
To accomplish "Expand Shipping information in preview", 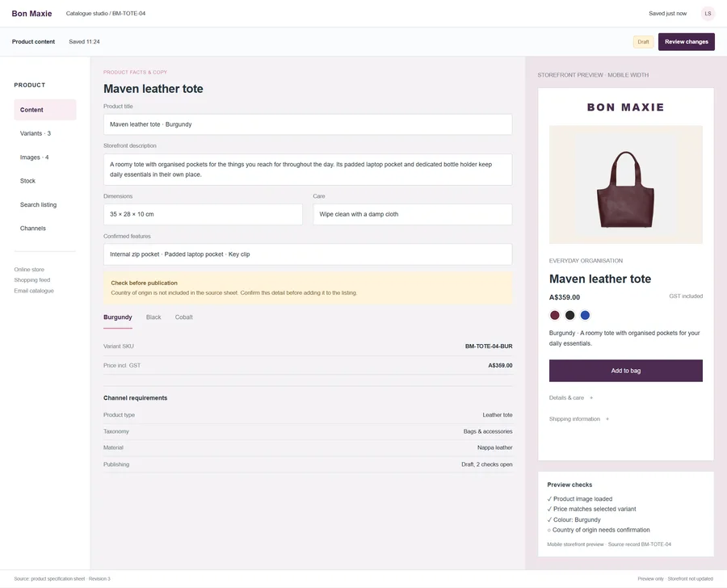I will tap(579, 419).
